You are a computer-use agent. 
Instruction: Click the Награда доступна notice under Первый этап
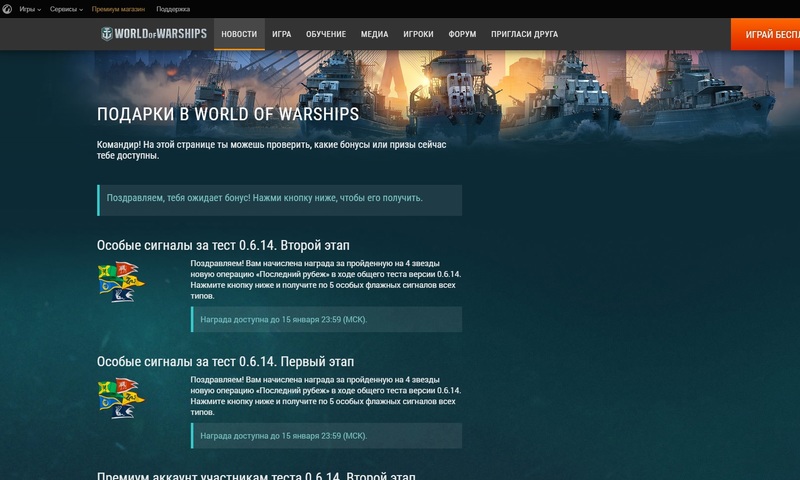tap(327, 436)
